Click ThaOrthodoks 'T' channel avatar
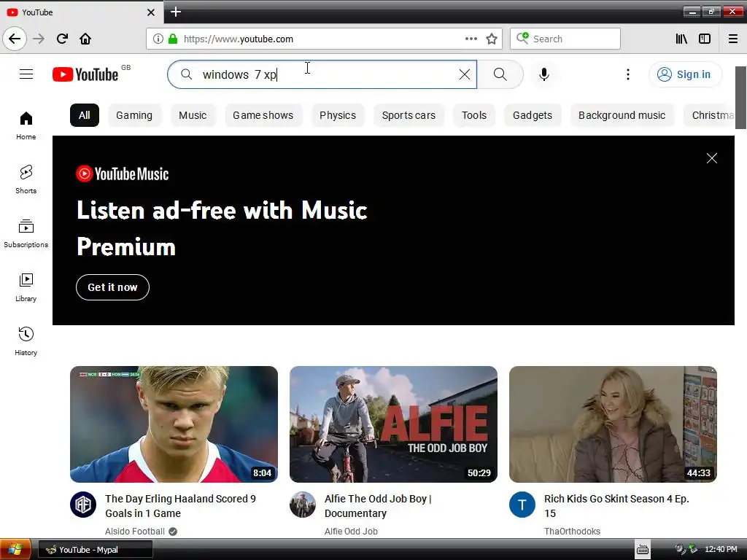 (x=522, y=505)
